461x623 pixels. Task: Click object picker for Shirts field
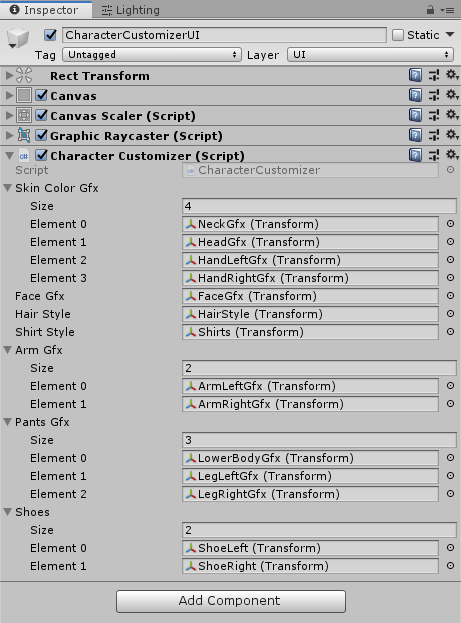click(450, 331)
